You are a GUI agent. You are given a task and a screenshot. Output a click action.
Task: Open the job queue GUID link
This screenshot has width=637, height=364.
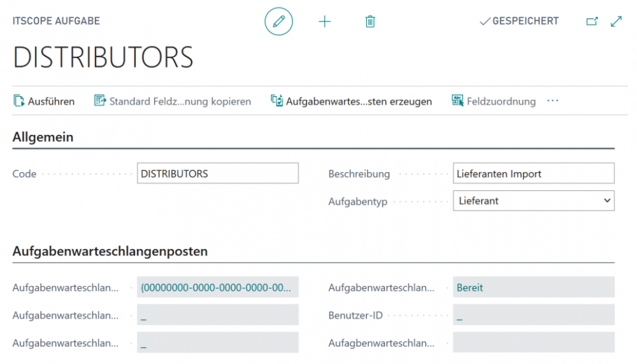click(x=215, y=288)
